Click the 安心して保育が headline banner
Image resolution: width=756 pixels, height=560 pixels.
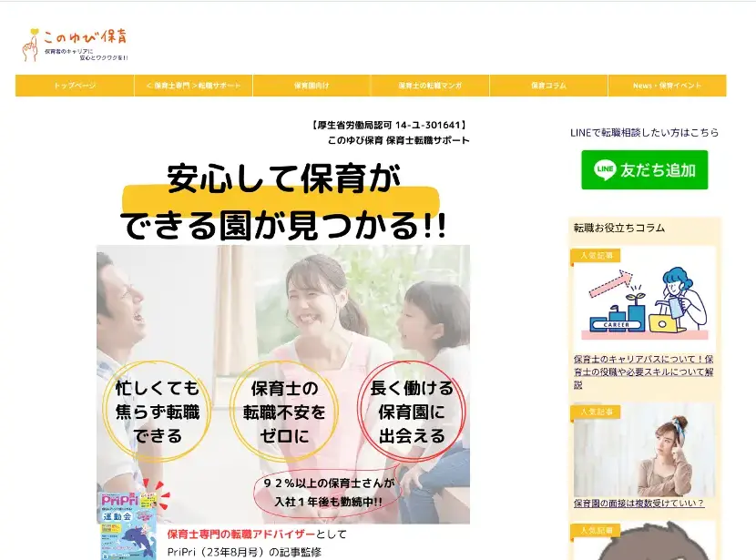282,202
